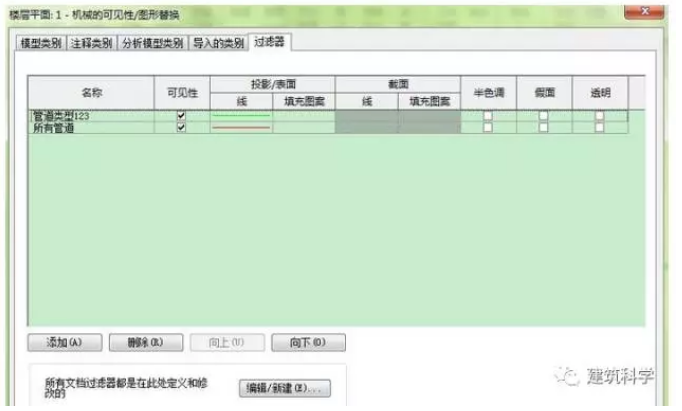This screenshot has width=682, height=411.
Task: Click green projection line override of 管道类型123
Action: point(241,116)
